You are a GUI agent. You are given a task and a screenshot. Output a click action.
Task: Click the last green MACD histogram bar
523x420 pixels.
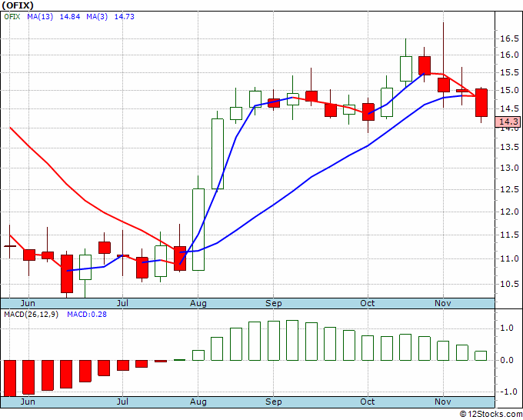click(x=481, y=355)
